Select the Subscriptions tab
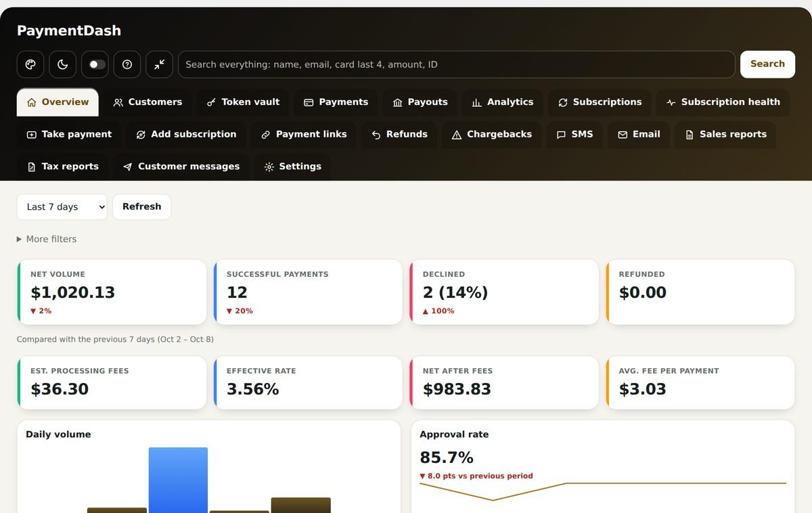 [x=600, y=102]
